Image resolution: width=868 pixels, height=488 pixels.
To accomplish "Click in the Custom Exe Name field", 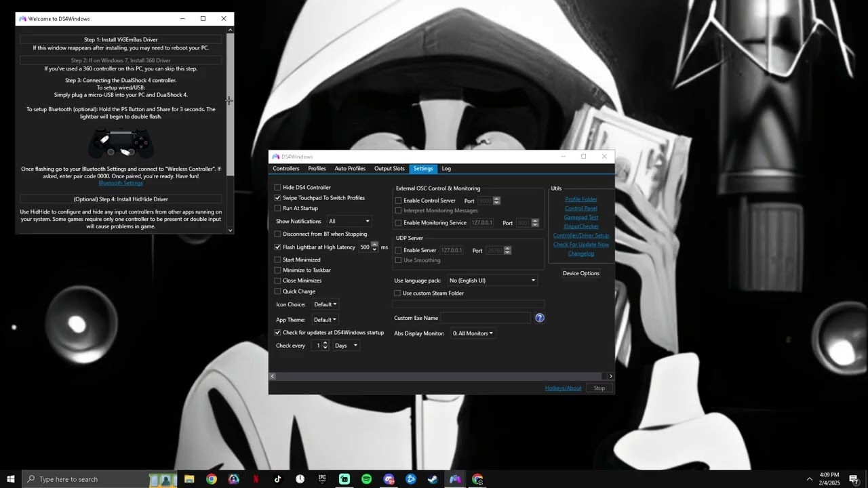I will pos(486,318).
